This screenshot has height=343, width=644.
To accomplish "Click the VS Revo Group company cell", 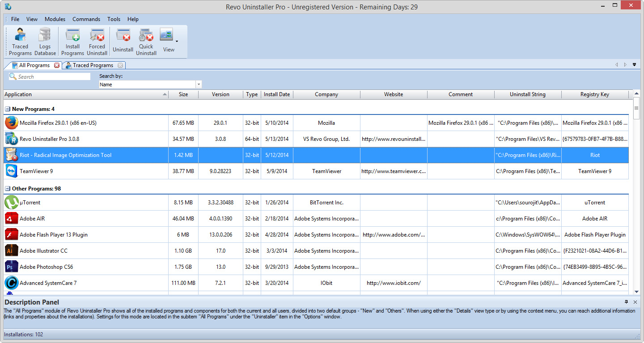I will [326, 139].
